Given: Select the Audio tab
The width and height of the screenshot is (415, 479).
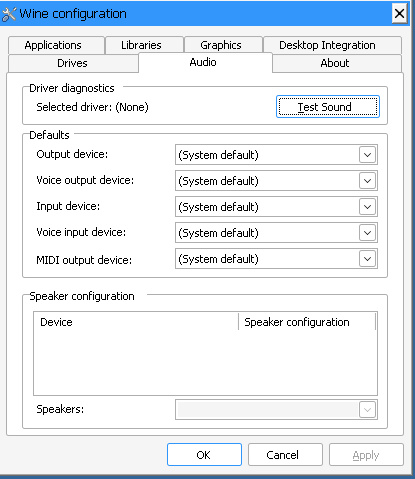Looking at the screenshot, I should coord(205,62).
